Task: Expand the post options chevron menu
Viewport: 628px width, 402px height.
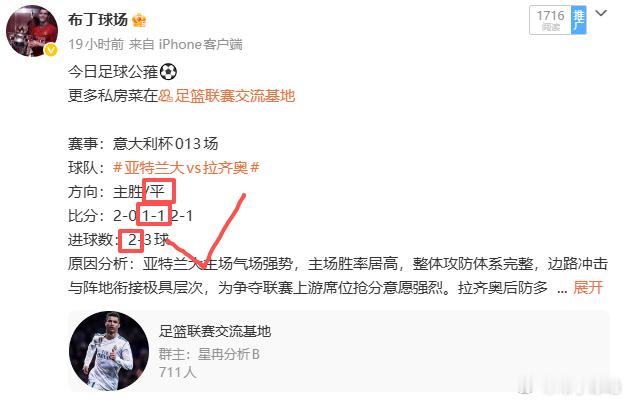Action: (601, 13)
